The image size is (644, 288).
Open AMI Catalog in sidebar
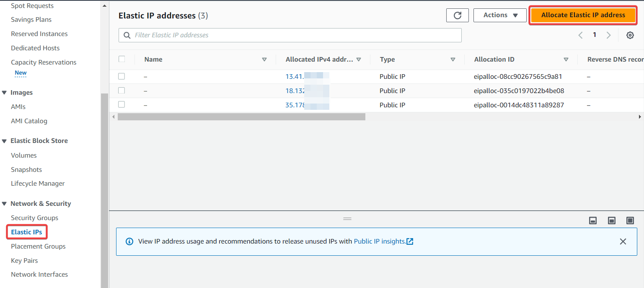(29, 121)
